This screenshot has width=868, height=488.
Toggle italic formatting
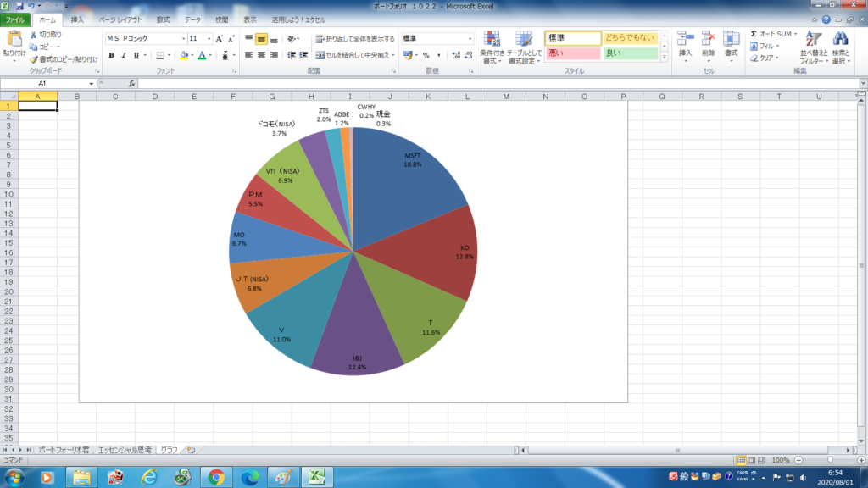(124, 55)
